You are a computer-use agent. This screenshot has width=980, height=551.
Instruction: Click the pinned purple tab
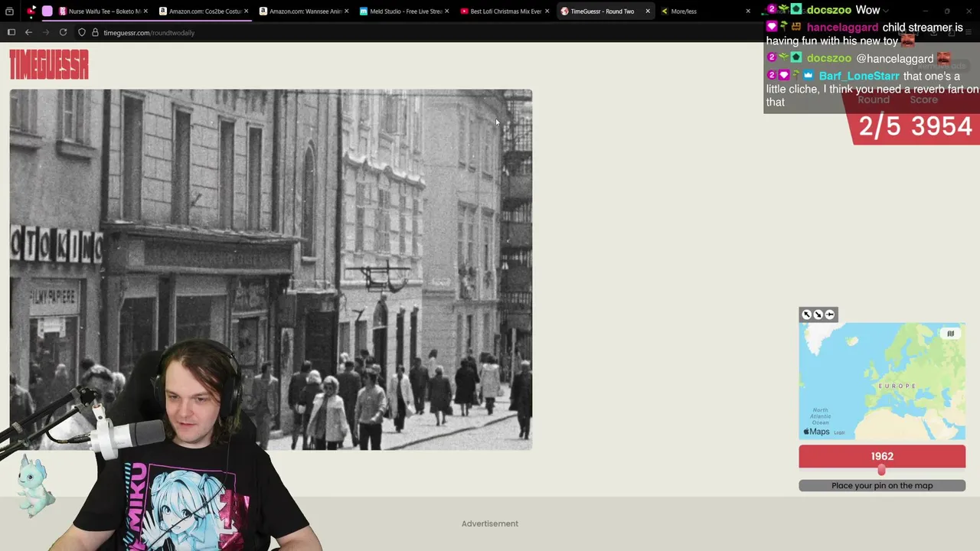click(47, 11)
